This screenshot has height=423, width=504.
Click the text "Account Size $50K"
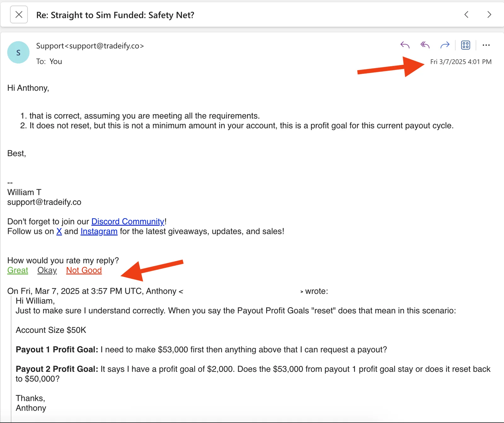(x=51, y=330)
